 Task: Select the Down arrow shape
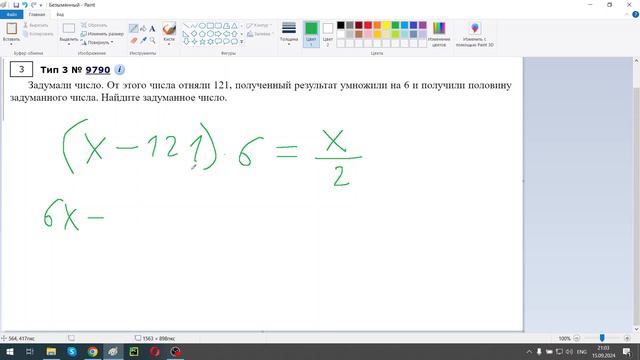(x=186, y=42)
